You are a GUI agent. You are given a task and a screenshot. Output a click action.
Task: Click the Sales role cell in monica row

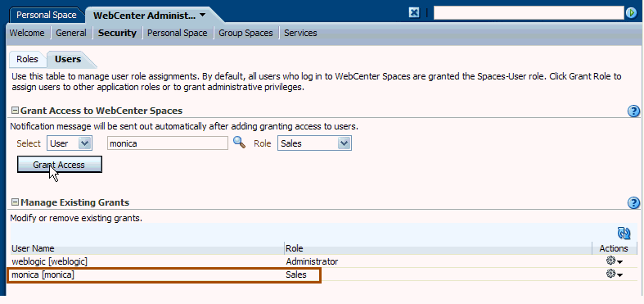[439, 275]
